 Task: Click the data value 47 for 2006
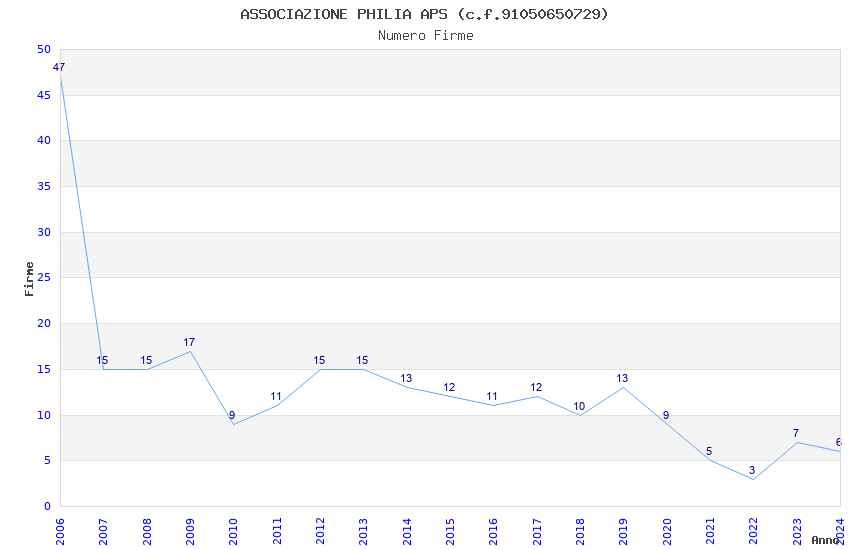(59, 67)
